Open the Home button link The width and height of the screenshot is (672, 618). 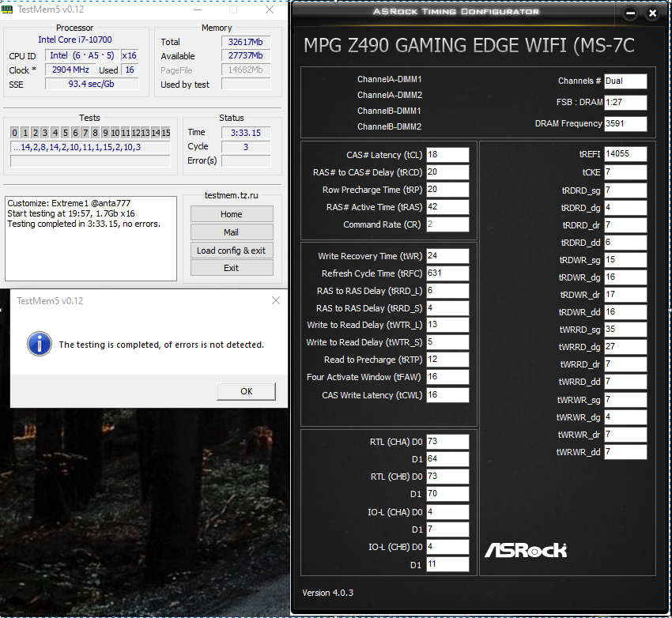(232, 214)
